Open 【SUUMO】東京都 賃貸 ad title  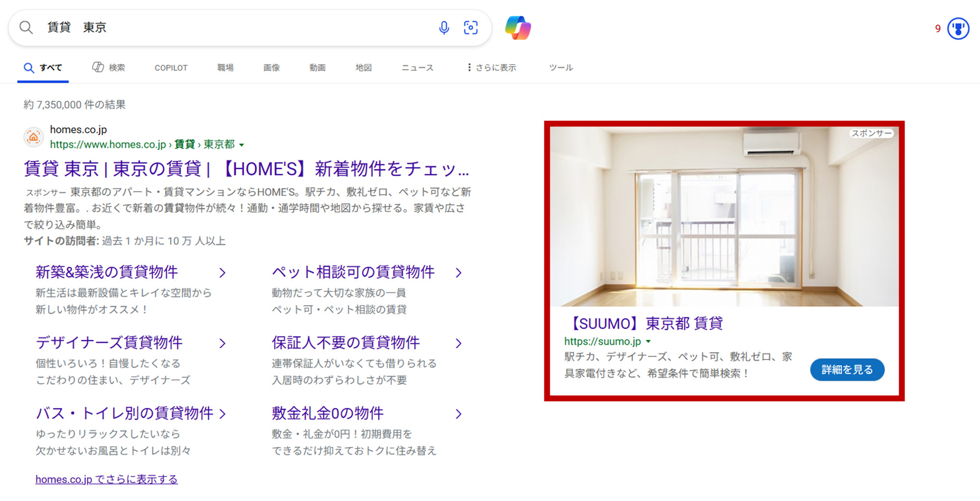tap(644, 324)
